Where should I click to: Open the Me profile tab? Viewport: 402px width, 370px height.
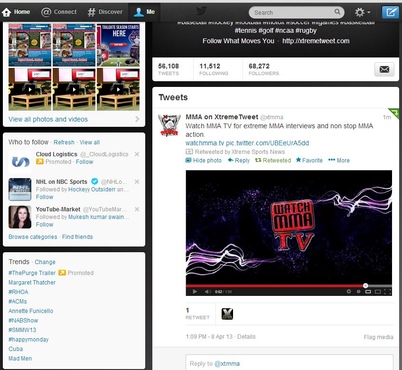(x=144, y=12)
